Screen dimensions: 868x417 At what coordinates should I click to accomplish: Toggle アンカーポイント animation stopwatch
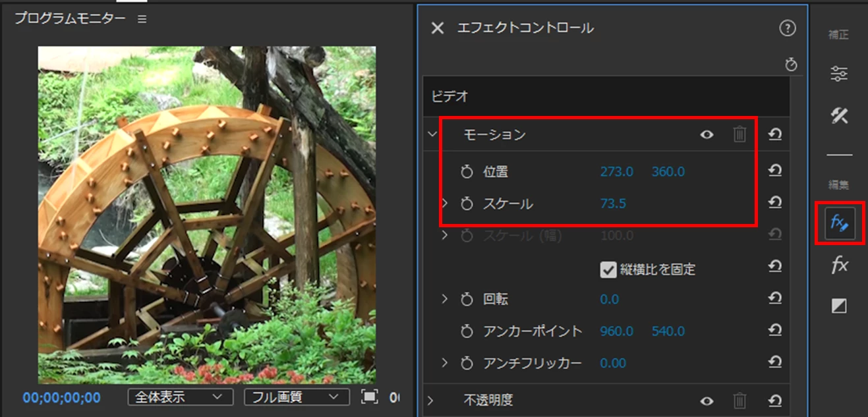pos(467,331)
